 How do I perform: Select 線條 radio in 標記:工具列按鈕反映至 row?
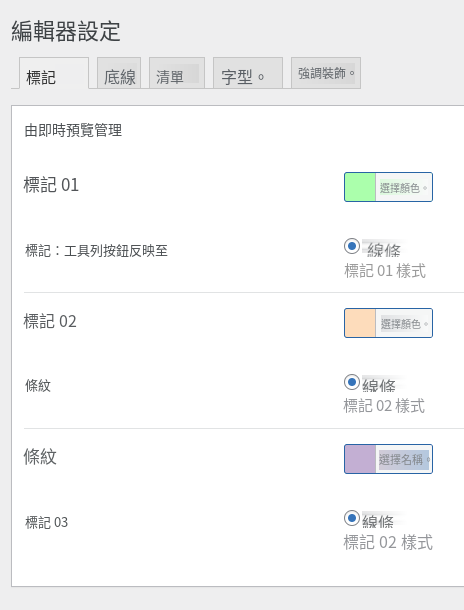pos(352,246)
